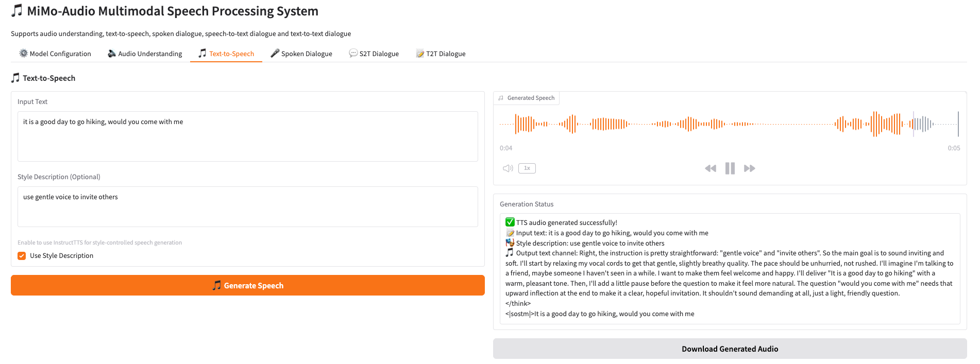The image size is (980, 364).
Task: Mute the audio with the volume icon
Action: [508, 168]
